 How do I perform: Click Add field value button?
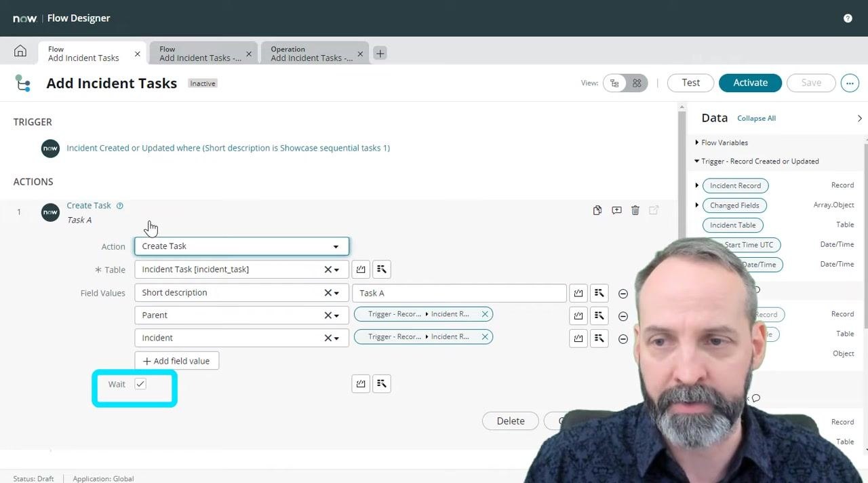pos(176,361)
